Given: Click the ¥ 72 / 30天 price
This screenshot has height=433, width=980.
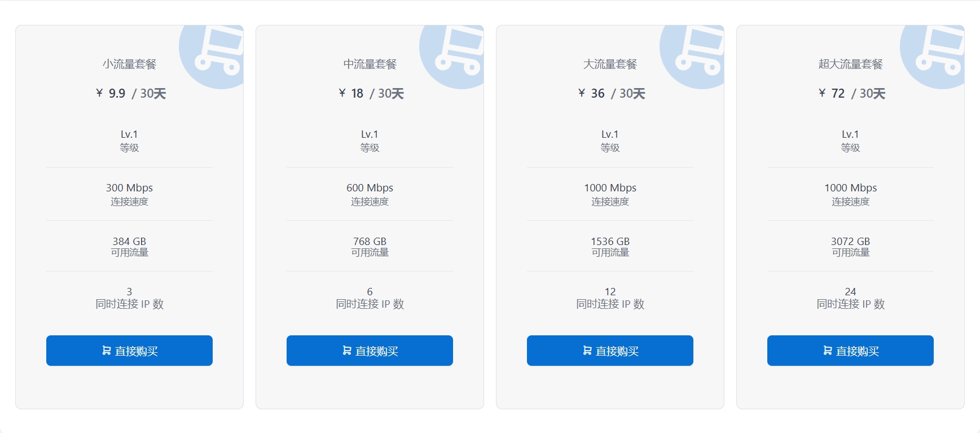Looking at the screenshot, I should pyautogui.click(x=851, y=93).
